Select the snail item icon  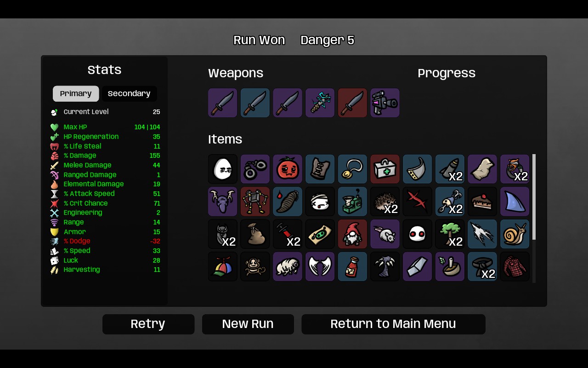[515, 234]
